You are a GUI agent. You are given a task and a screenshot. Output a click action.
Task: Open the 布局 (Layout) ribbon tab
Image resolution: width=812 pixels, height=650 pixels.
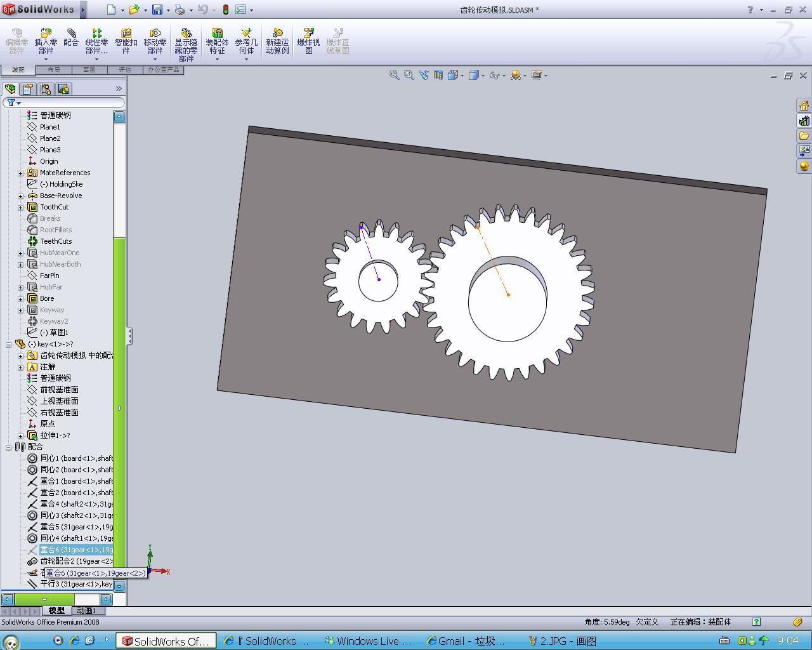coord(53,70)
